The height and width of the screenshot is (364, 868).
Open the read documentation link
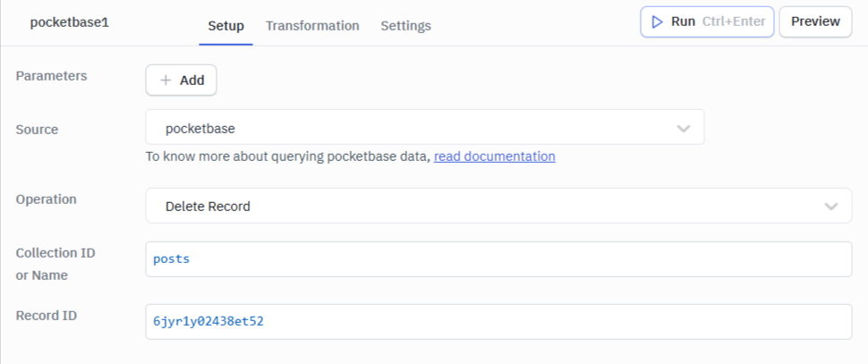tap(494, 156)
